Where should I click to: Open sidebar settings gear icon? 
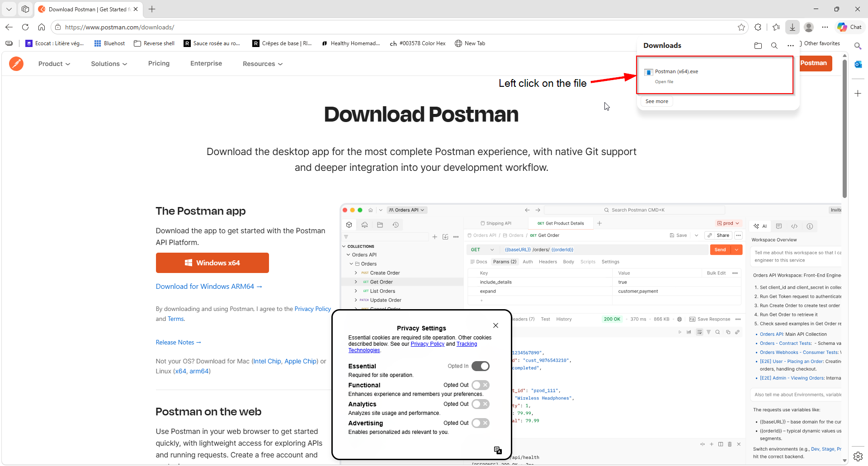click(858, 457)
